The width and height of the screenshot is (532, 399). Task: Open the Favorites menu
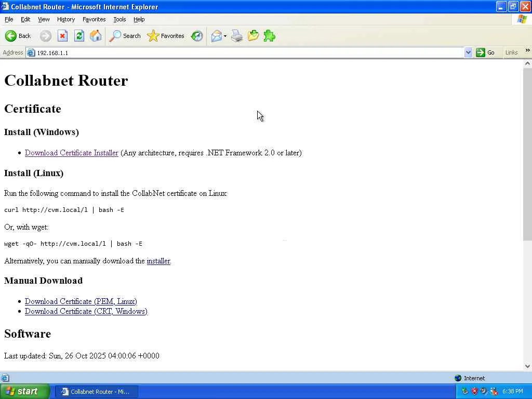pyautogui.click(x=94, y=19)
